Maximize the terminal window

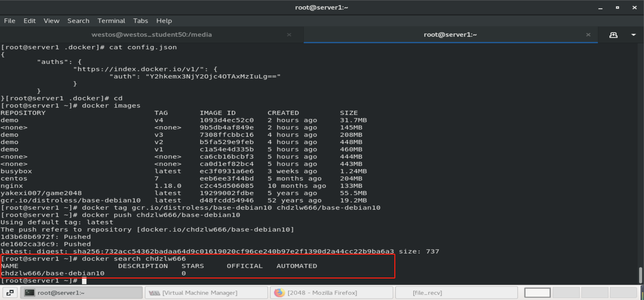click(617, 8)
